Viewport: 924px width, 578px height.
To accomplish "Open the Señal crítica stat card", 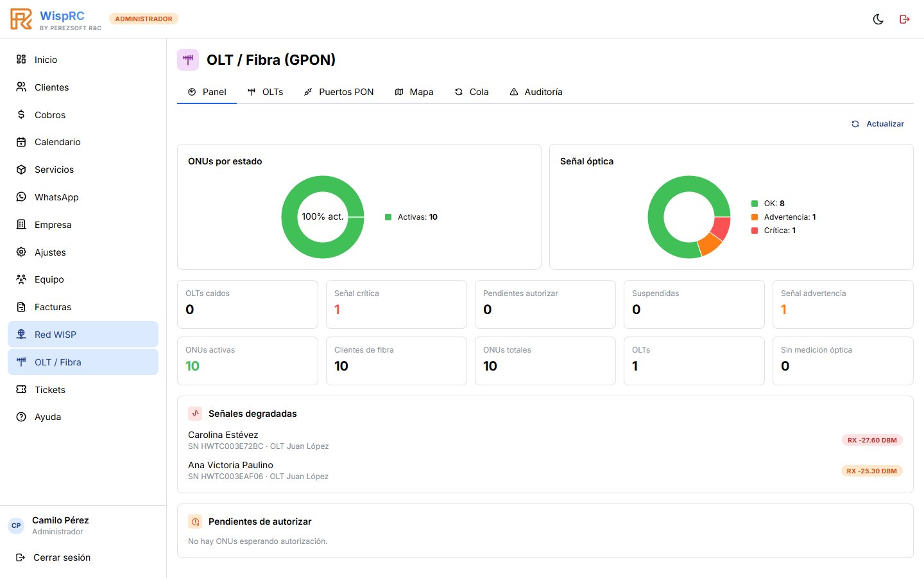I will pyautogui.click(x=397, y=304).
